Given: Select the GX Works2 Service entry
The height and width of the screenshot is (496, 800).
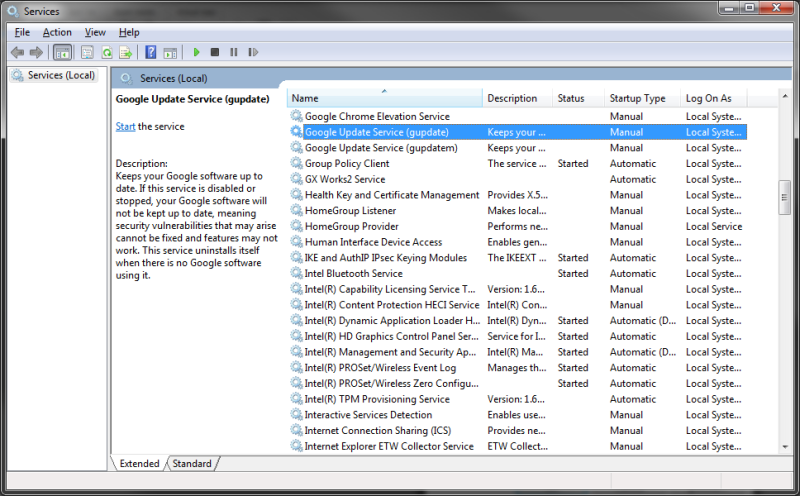Looking at the screenshot, I should coord(517,179).
